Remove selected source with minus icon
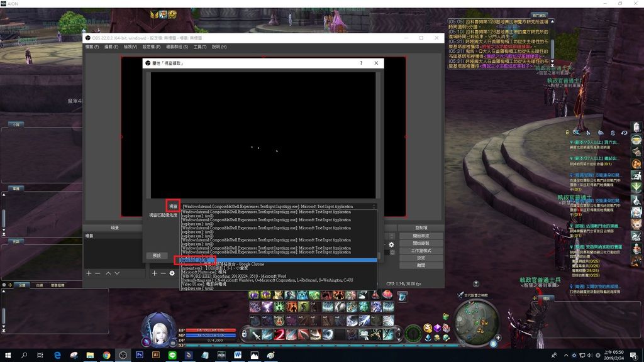Viewport: 644px width, 362px height. click(163, 273)
